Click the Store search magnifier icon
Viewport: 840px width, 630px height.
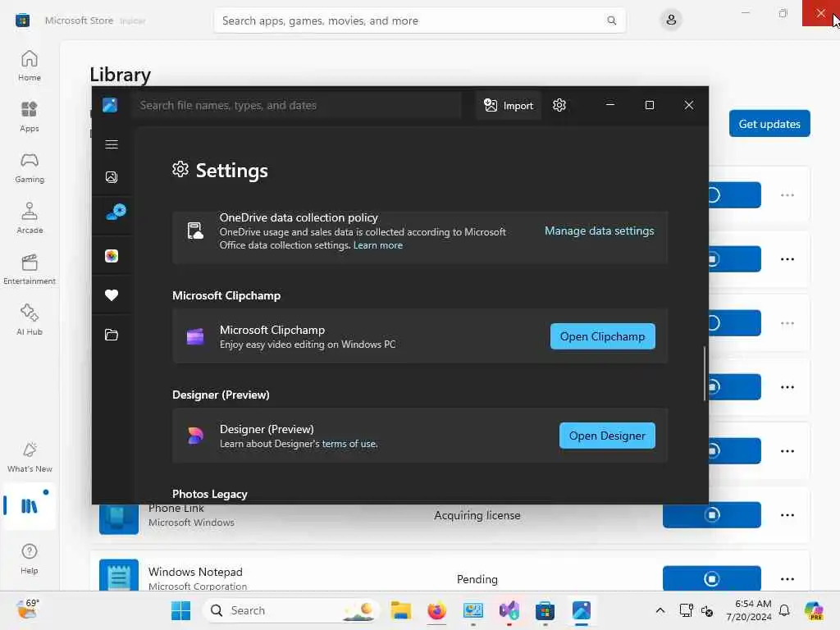pos(611,21)
